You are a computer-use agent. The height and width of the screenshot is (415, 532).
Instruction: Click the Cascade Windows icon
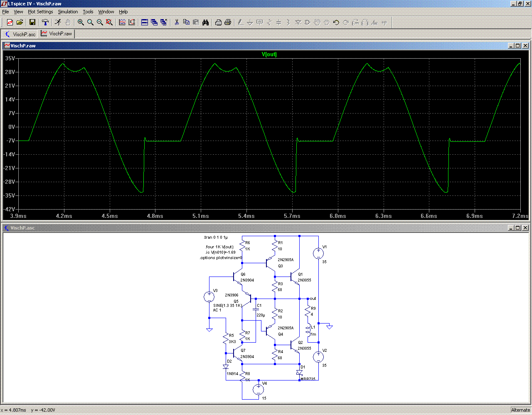tap(154, 22)
